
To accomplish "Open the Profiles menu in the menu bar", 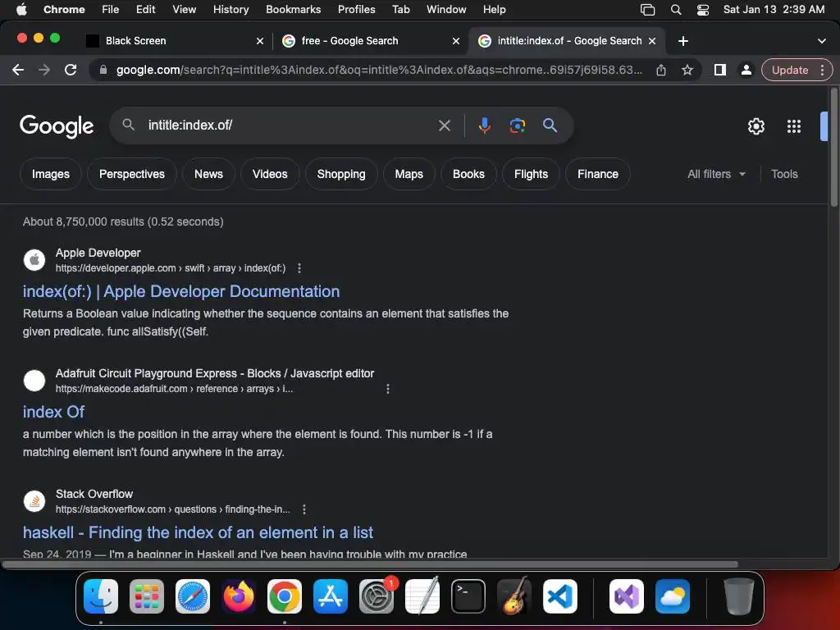I will click(356, 10).
